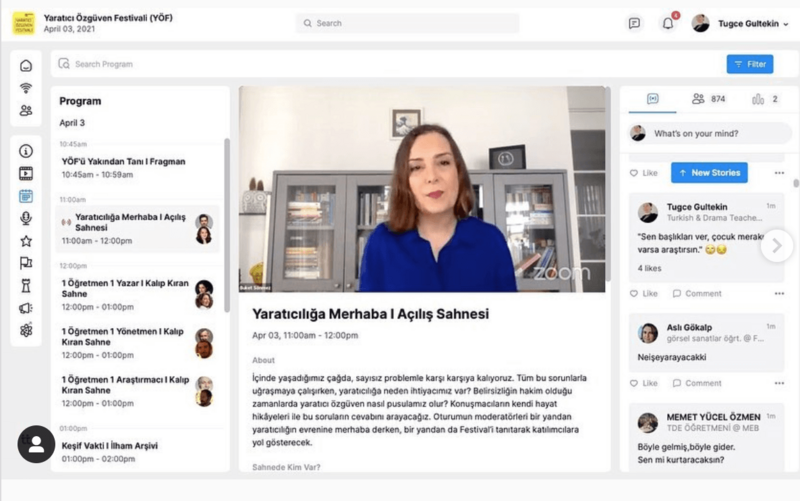Click the live broadcast signal icon
Image resolution: width=800 pixels, height=501 pixels.
tap(26, 88)
